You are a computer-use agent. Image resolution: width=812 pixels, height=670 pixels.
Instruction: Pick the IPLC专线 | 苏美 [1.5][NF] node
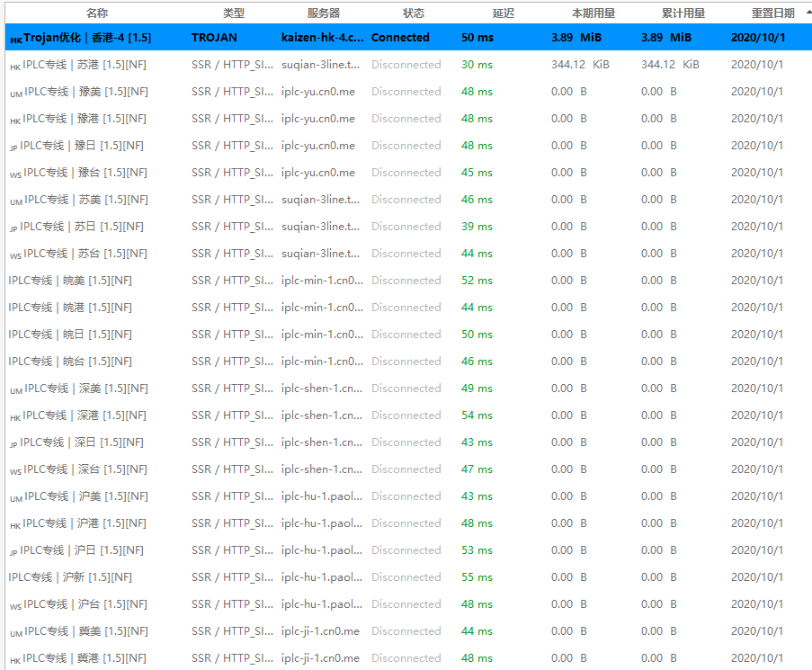(408, 200)
